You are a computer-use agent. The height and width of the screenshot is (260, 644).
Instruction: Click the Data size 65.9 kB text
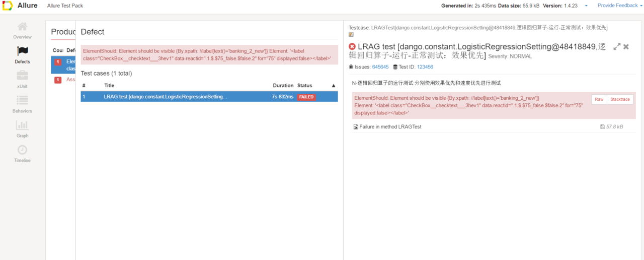pos(519,6)
